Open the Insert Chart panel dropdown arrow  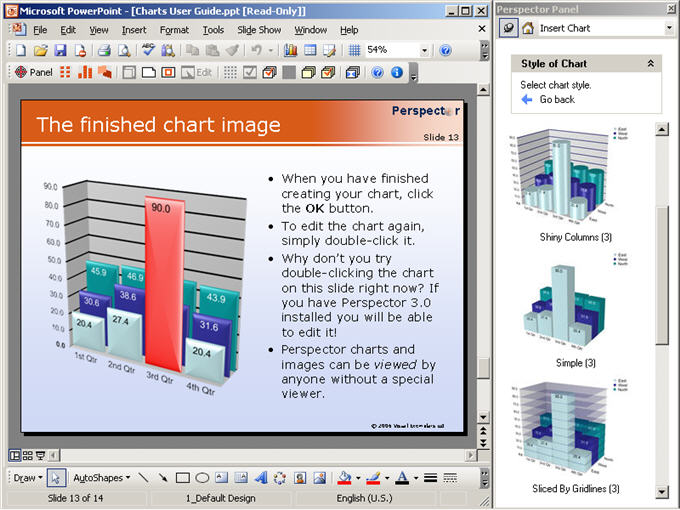click(x=669, y=28)
